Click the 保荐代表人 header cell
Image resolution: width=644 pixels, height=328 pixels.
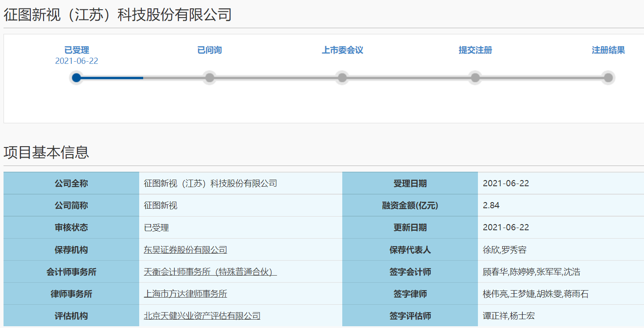pyautogui.click(x=410, y=250)
